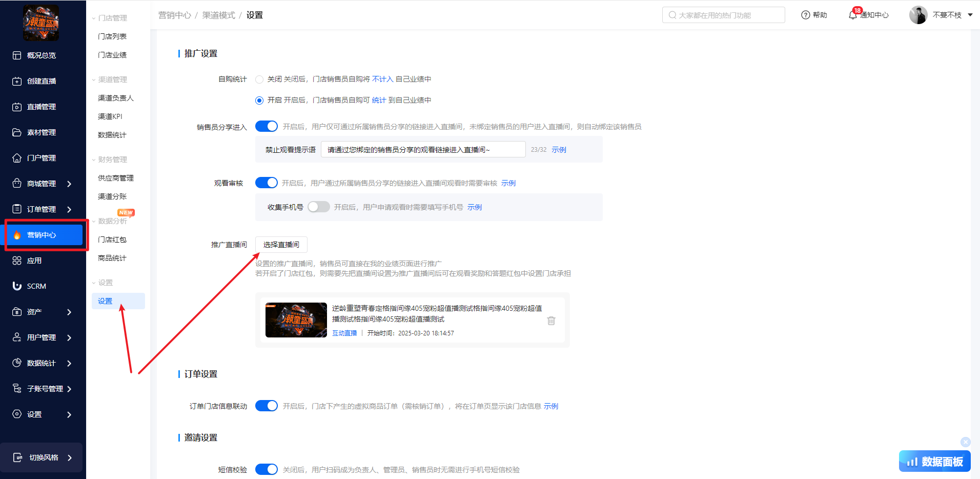This screenshot has width=980, height=479.
Task: Select the 关闭 radio for 自购统计
Action: click(x=259, y=79)
